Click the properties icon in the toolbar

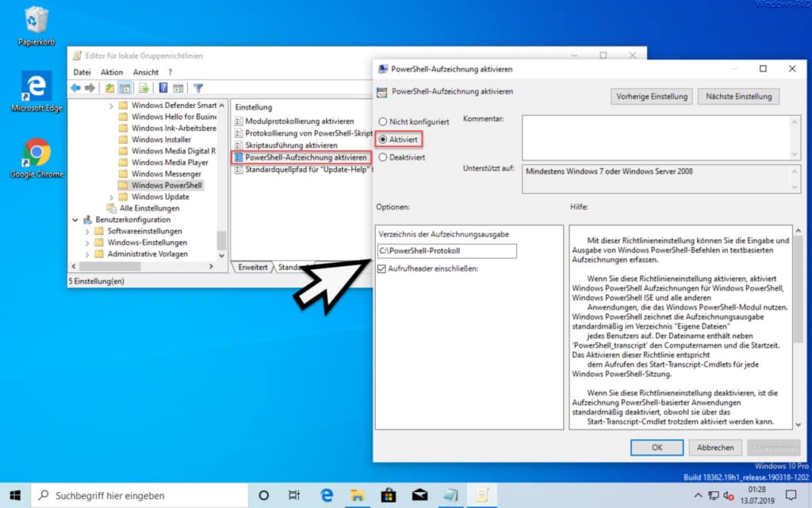pyautogui.click(x=178, y=88)
